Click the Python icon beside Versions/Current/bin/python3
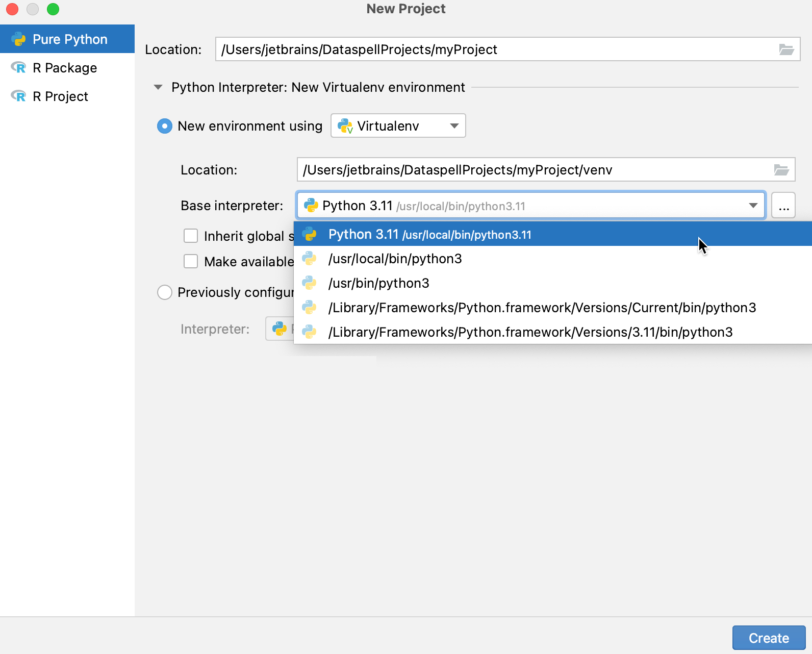 (x=310, y=308)
